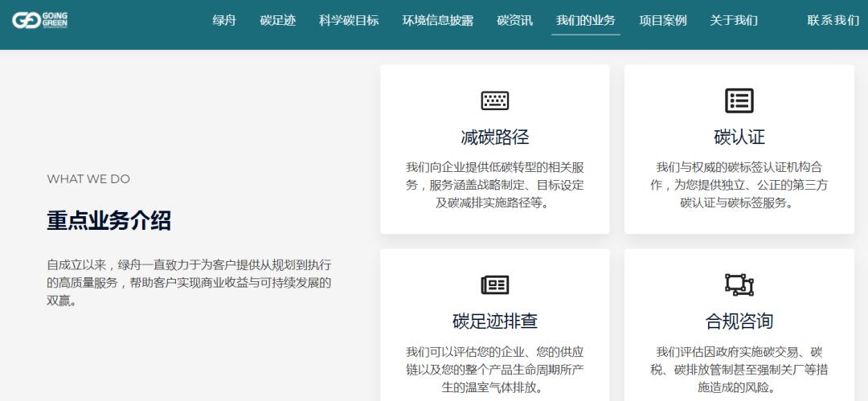Open the 碳认证 card heading
The image size is (868, 401).
tap(739, 137)
